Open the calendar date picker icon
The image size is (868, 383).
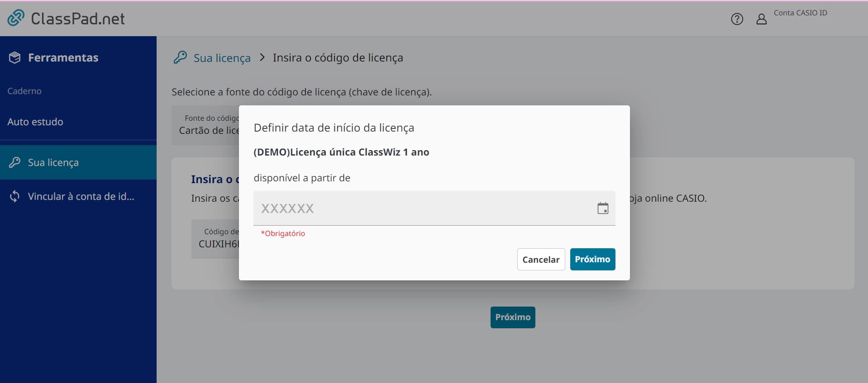coord(603,208)
